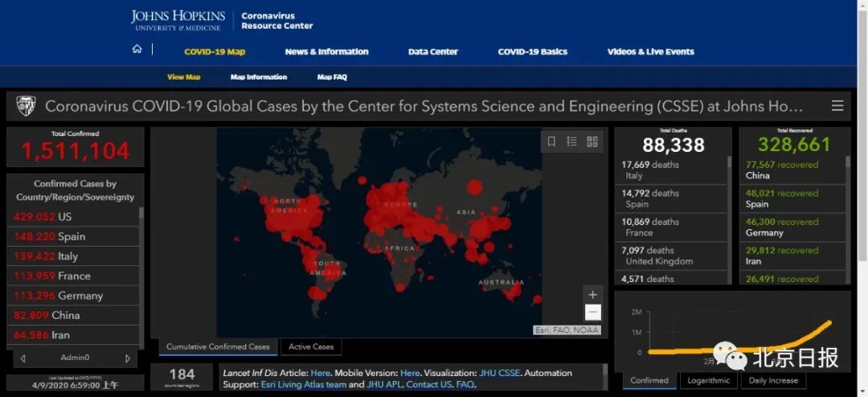Go to previous Admin level arrow

tap(23, 358)
